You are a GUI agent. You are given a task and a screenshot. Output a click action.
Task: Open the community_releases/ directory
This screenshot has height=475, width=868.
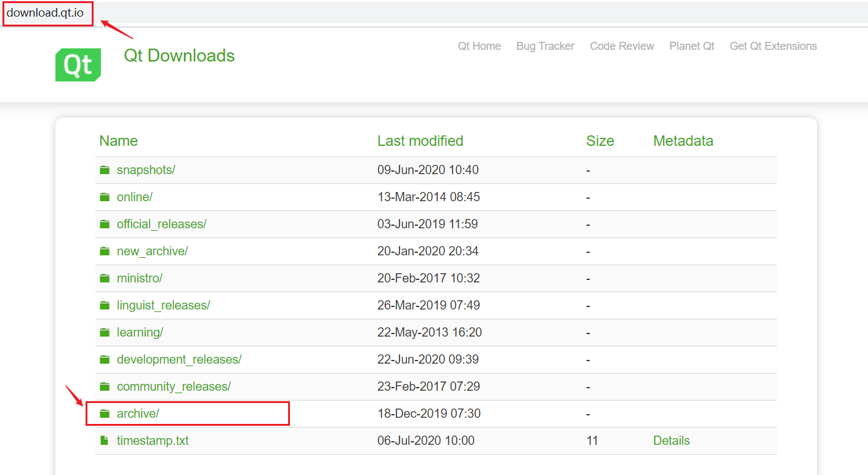click(174, 386)
